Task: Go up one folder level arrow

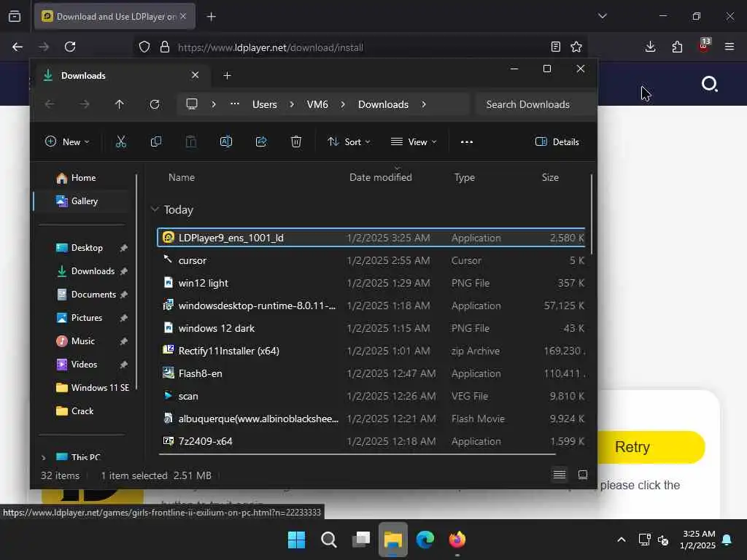Action: (x=119, y=104)
